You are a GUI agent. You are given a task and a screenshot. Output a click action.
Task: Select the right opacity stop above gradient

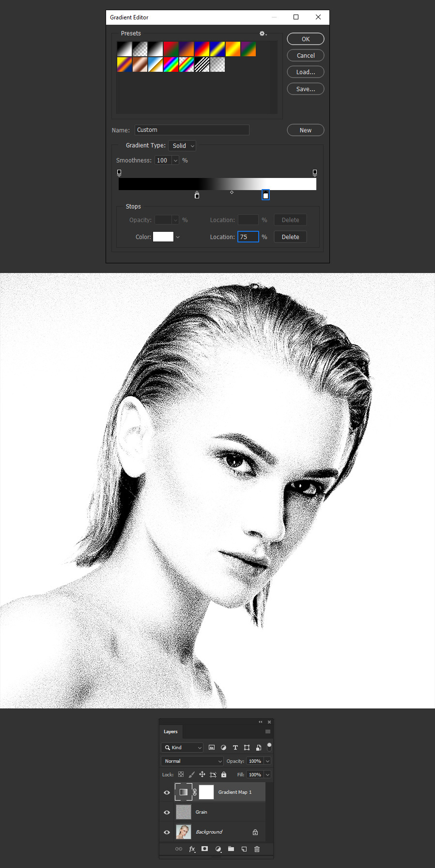pos(315,173)
